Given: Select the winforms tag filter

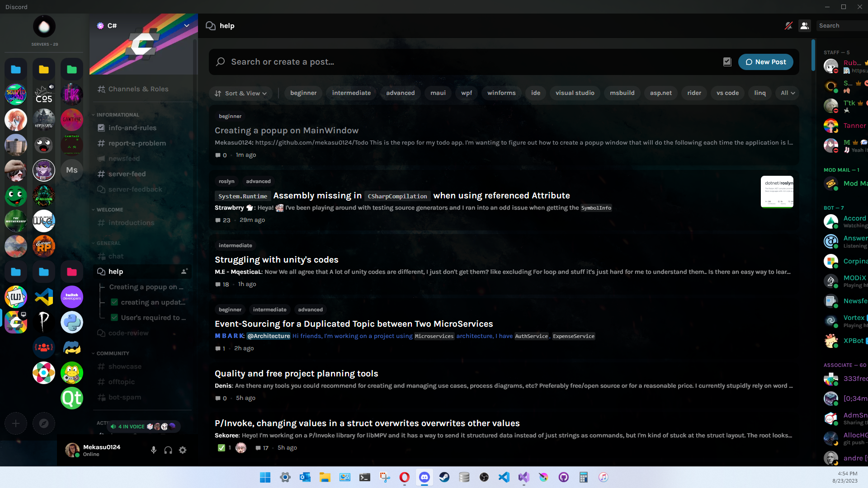Looking at the screenshot, I should pos(501,93).
